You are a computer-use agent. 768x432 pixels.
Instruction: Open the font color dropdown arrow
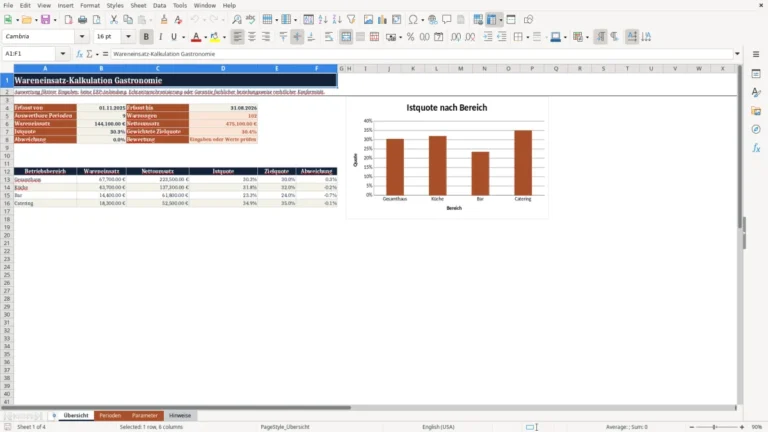tap(205, 37)
